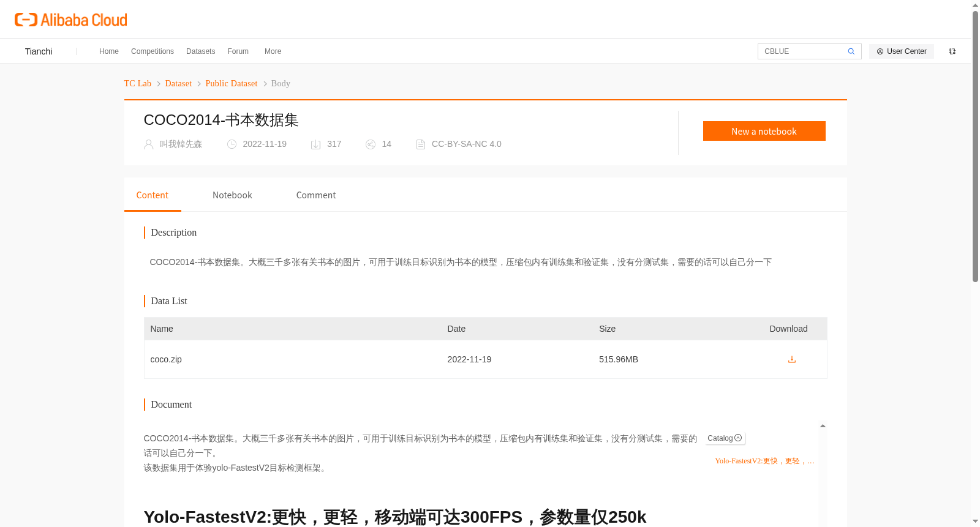
Task: Click the Tianchi site label
Action: pos(39,51)
